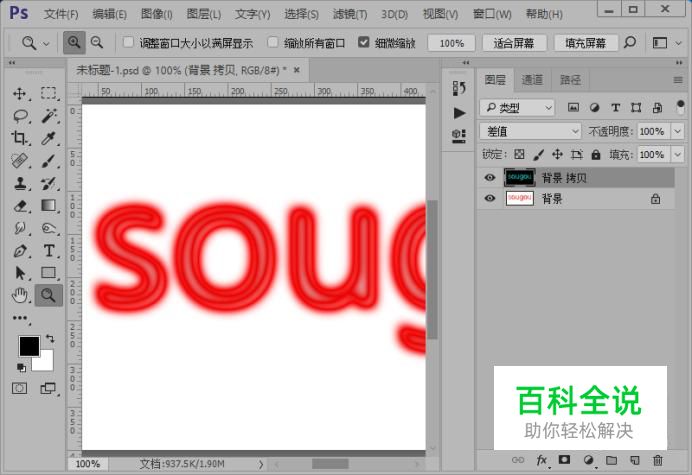Image resolution: width=692 pixels, height=475 pixels.
Task: Open the Layers panel options menu
Action: click(x=678, y=80)
